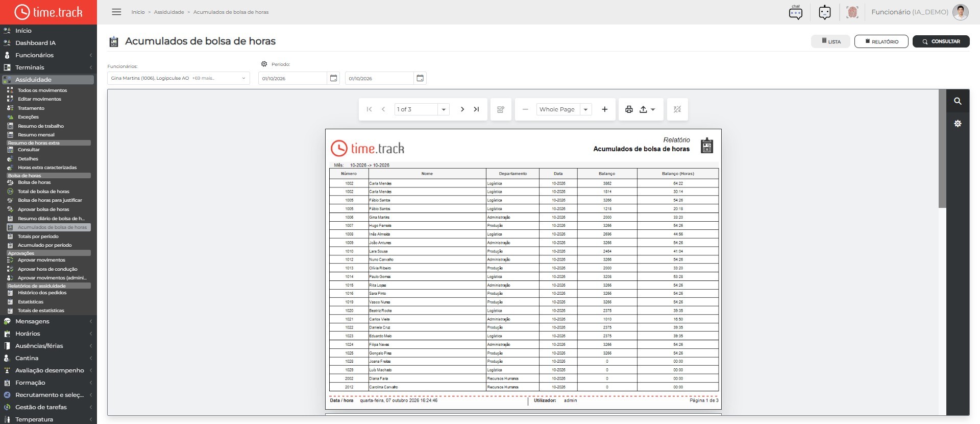Open the chat icon in header

click(x=795, y=12)
